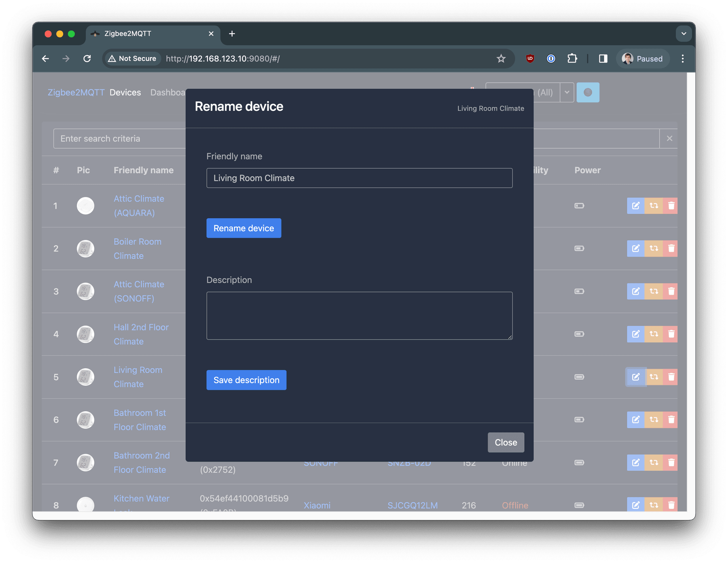This screenshot has height=563, width=728.
Task: Close the rename dialog with the Close button
Action: click(x=506, y=442)
